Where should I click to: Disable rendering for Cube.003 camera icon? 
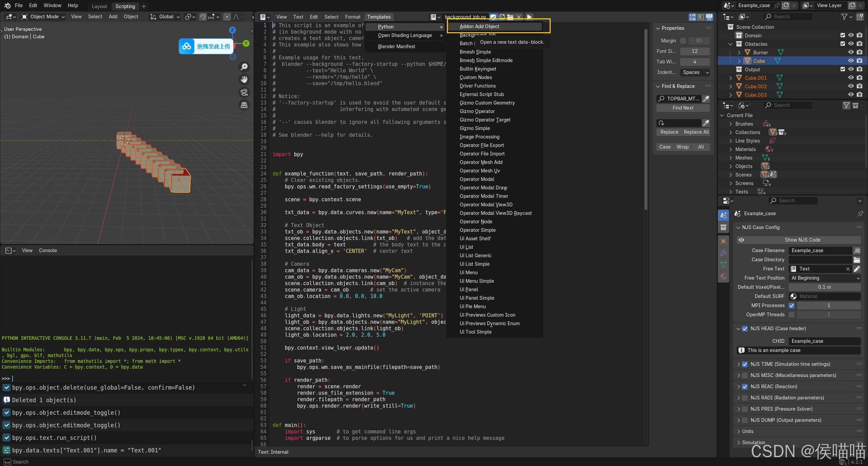860,95
